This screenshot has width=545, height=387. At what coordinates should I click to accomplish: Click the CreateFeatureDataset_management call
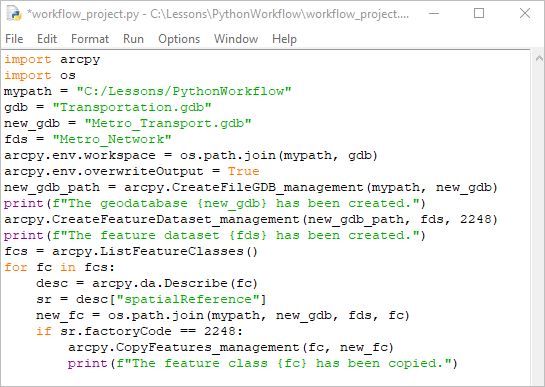251,219
